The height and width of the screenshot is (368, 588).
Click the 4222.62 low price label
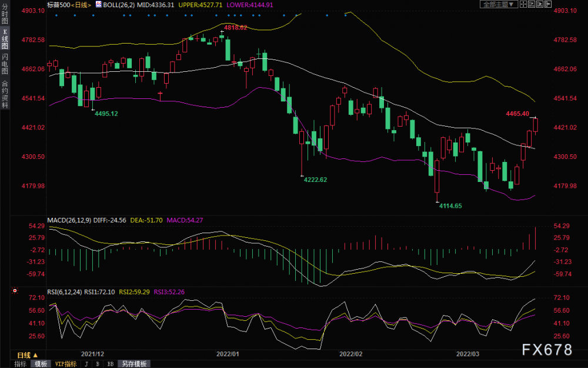[x=315, y=180]
